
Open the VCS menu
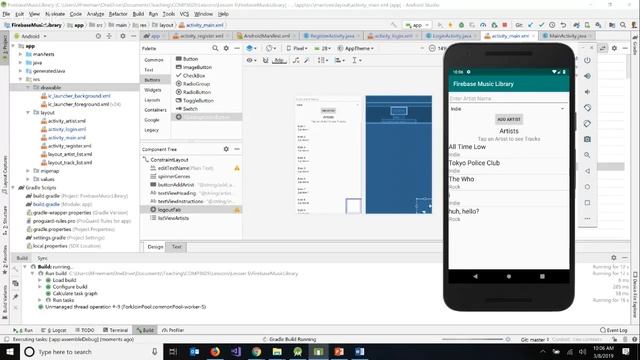click(184, 14)
